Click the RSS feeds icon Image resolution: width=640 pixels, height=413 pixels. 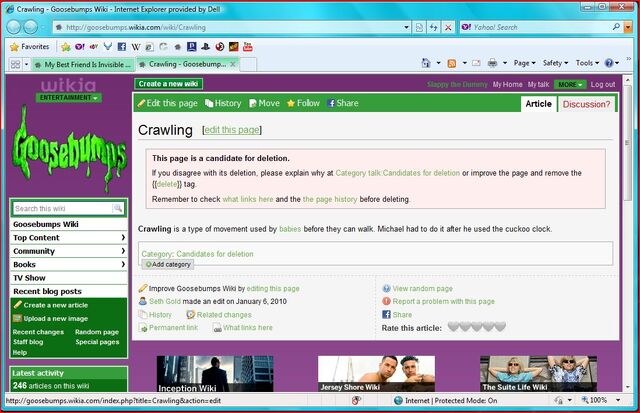(x=452, y=63)
